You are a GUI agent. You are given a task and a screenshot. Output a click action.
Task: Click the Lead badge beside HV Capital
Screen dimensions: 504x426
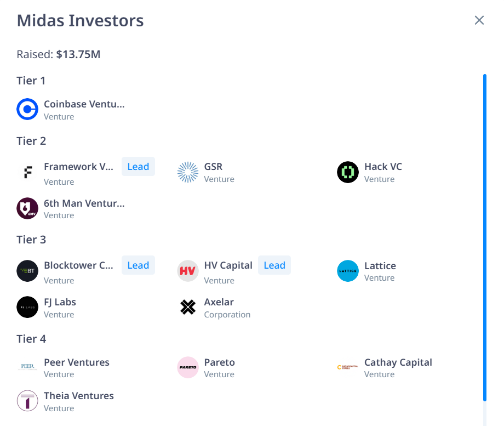click(x=274, y=265)
